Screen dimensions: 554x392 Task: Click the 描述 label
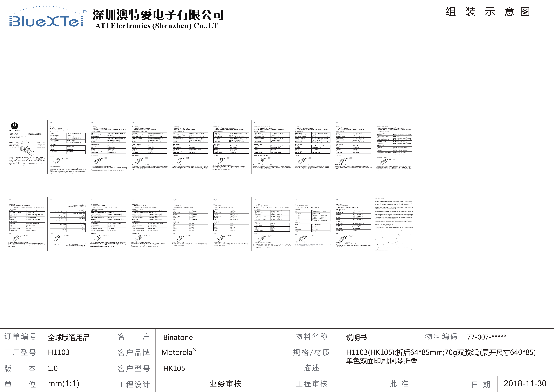[312, 368]
